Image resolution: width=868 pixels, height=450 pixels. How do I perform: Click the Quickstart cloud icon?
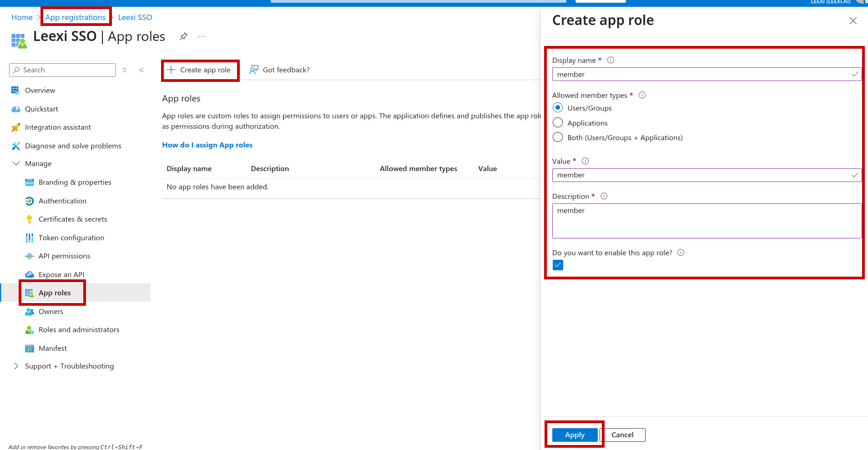[x=16, y=109]
